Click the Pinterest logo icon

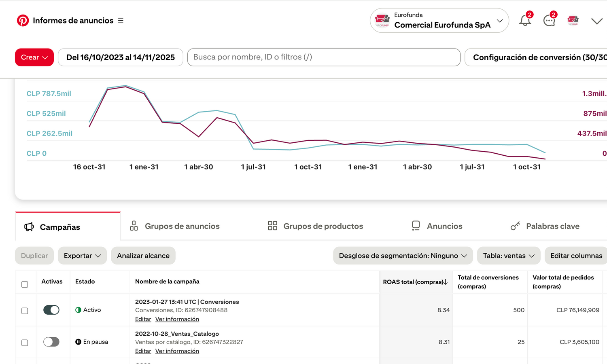click(23, 21)
